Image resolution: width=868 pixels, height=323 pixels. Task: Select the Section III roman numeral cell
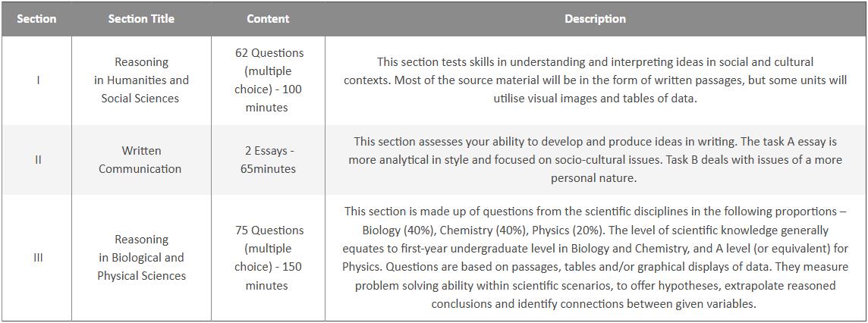pos(38,257)
